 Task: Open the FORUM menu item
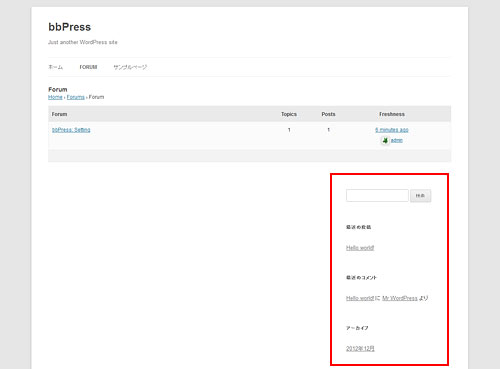coord(88,67)
